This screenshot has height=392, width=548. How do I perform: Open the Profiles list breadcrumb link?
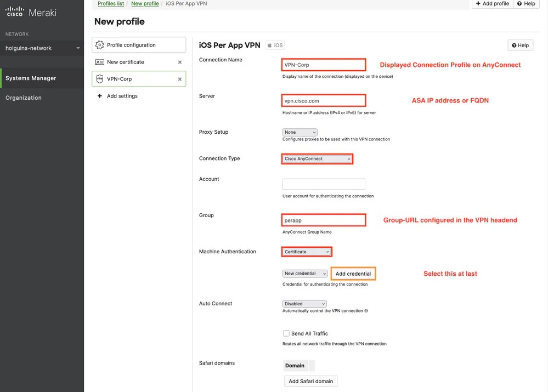pyautogui.click(x=110, y=3)
